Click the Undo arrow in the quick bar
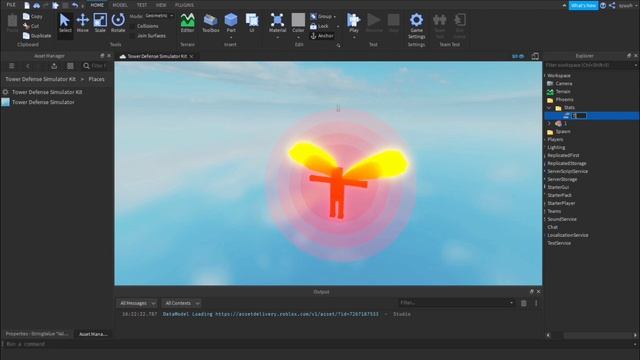Screen dimensions: 640x360 click(75, 5)
